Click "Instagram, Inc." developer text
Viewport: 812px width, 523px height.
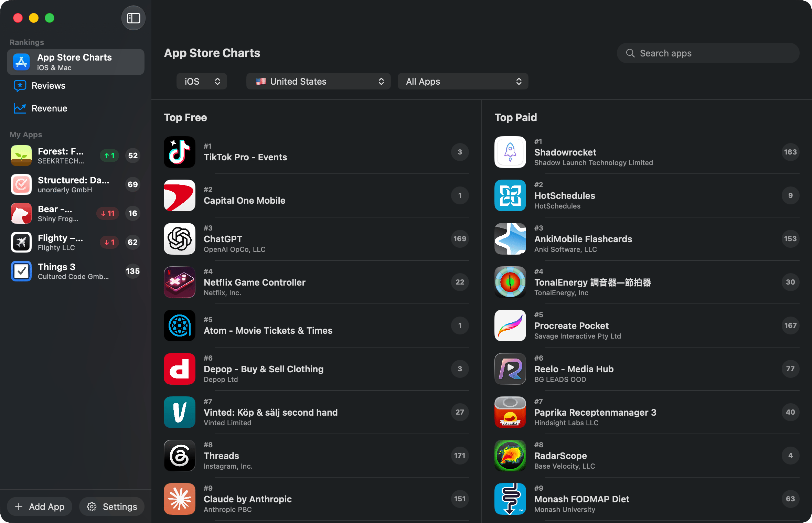point(228,466)
